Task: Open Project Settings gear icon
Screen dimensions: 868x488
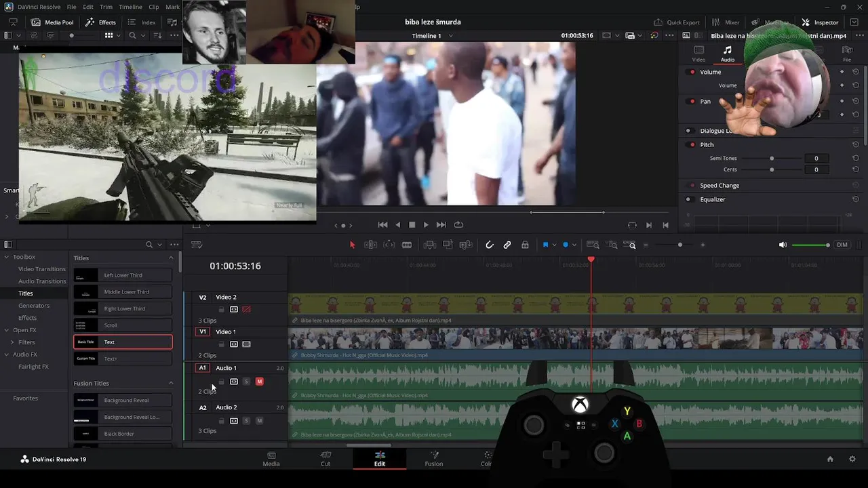Action: (x=852, y=459)
